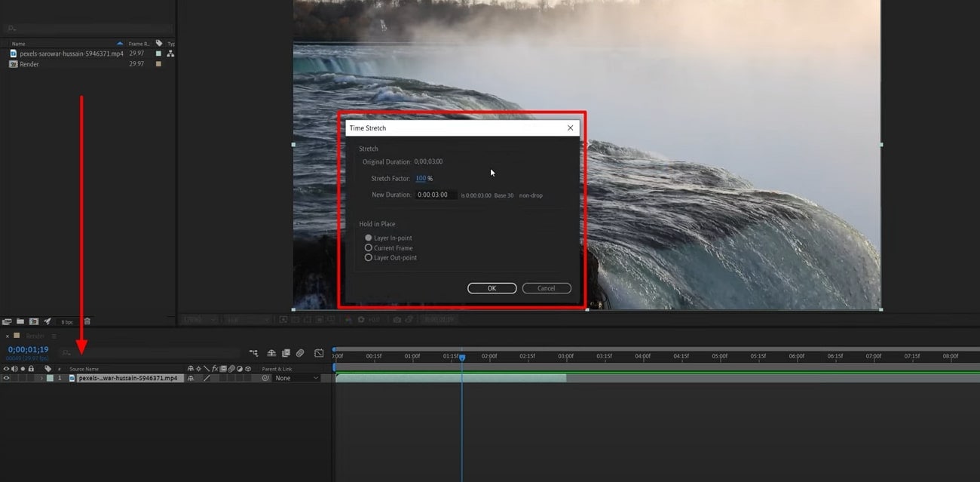980x482 pixels.
Task: Open the Graph Editor in timeline
Action: 319,353
